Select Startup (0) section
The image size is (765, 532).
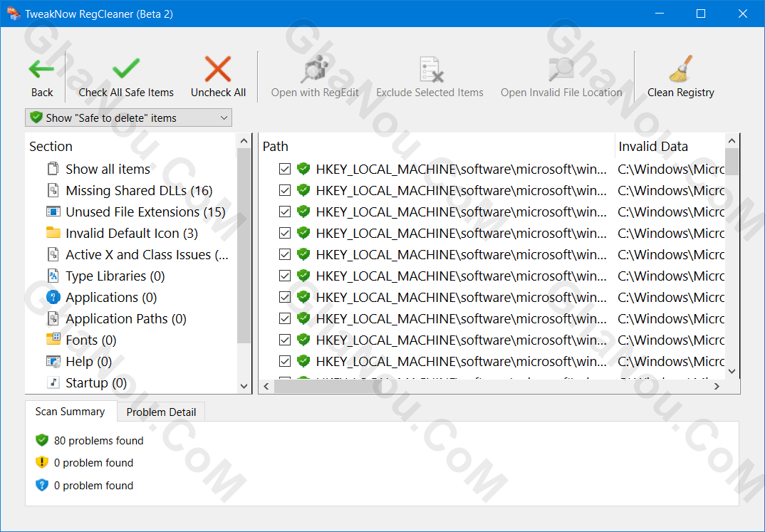(x=96, y=382)
